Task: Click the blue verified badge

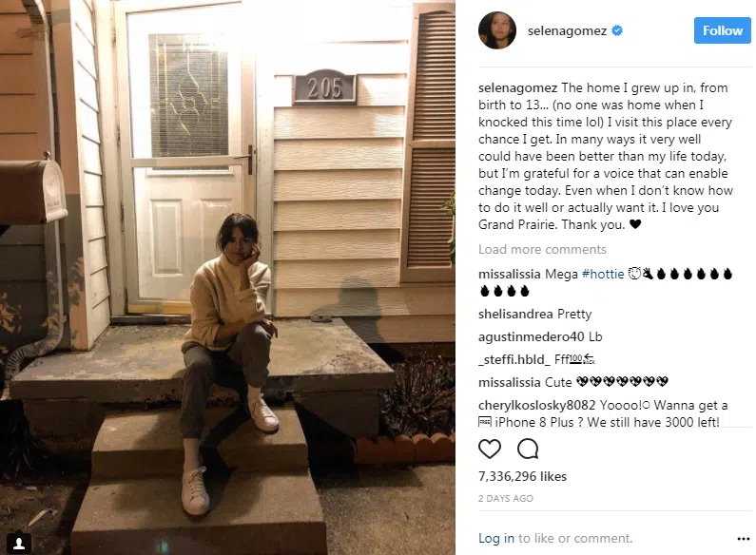Action: (616, 30)
